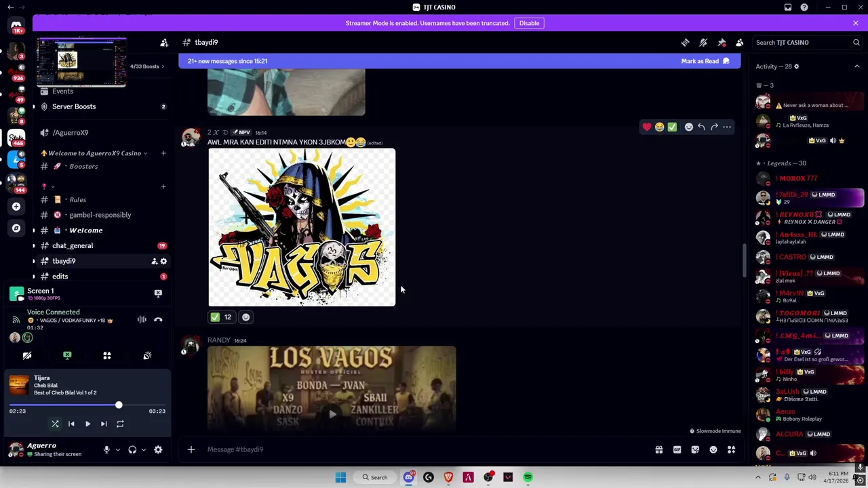Viewport: 868px width, 488px height.
Task: Disable Streamer Mode
Action: point(529,23)
